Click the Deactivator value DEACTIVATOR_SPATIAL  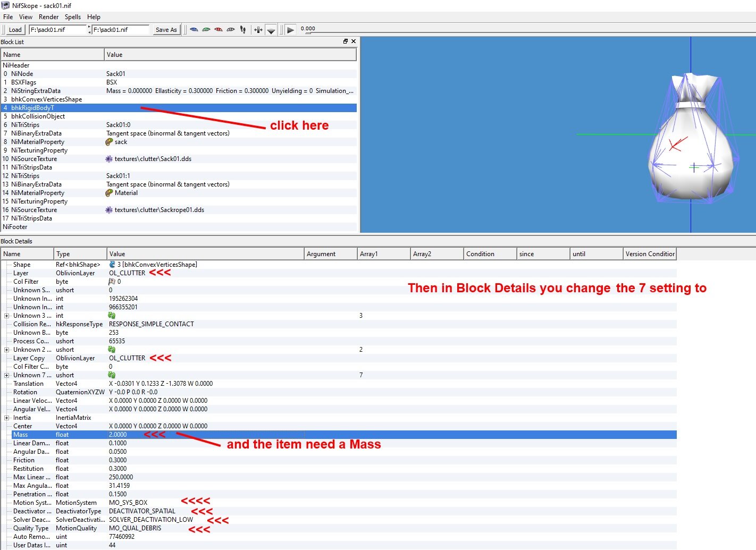click(142, 511)
